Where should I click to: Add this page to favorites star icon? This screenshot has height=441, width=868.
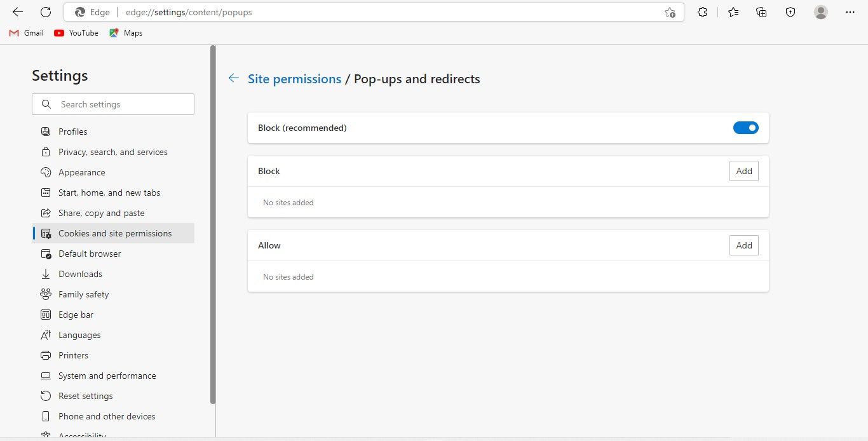670,12
